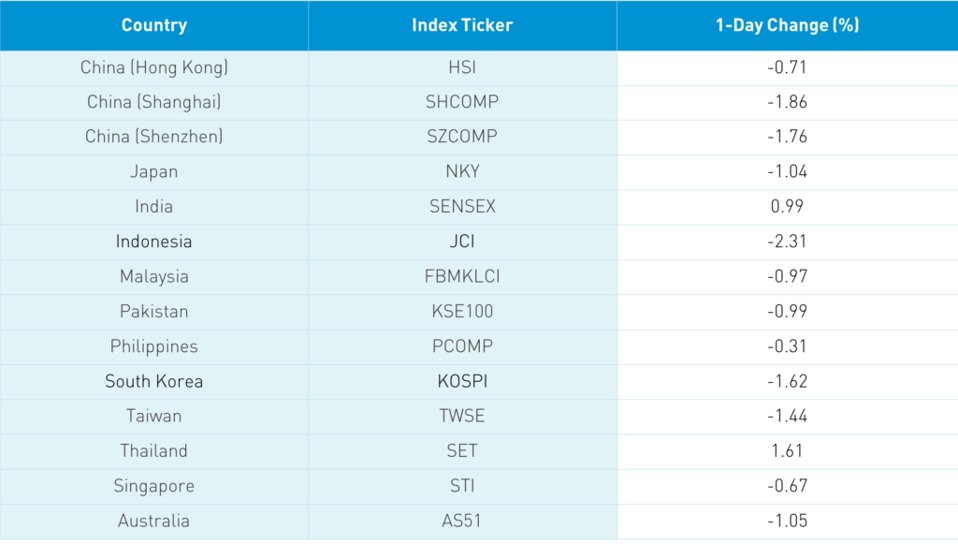The height and width of the screenshot is (544, 958).
Task: Select the TWSE ticker cell
Action: [462, 416]
